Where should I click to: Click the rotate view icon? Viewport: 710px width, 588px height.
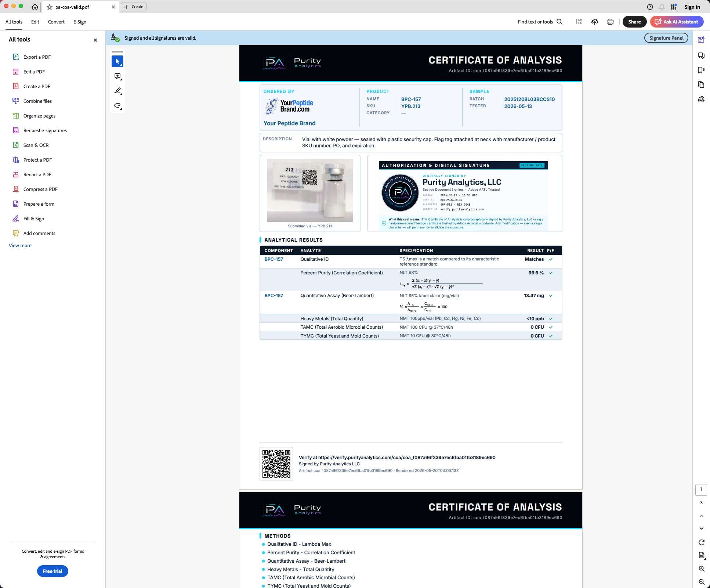point(701,542)
